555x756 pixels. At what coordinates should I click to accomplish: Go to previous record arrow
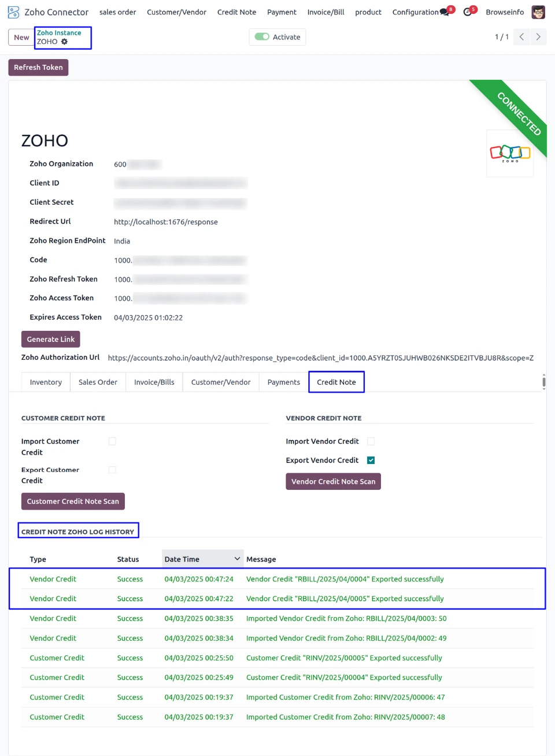coord(521,37)
